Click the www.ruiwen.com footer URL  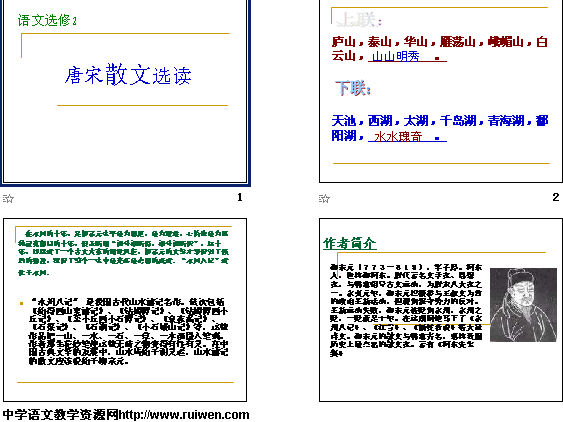tap(184, 414)
